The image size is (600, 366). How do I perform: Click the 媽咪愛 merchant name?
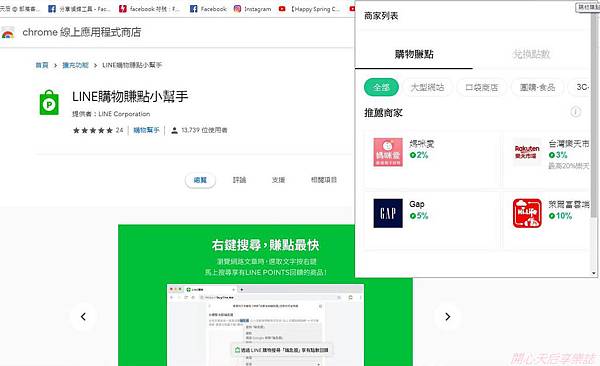pos(422,144)
